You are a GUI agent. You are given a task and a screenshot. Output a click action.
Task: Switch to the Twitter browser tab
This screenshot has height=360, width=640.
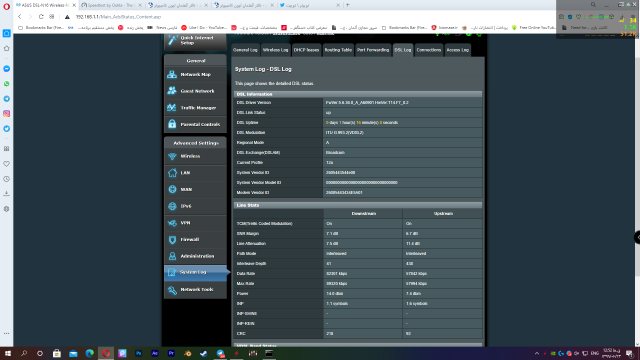coord(309,5)
